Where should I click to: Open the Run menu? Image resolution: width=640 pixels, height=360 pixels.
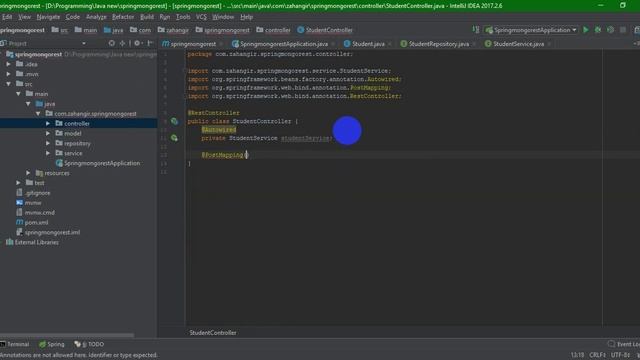164,17
